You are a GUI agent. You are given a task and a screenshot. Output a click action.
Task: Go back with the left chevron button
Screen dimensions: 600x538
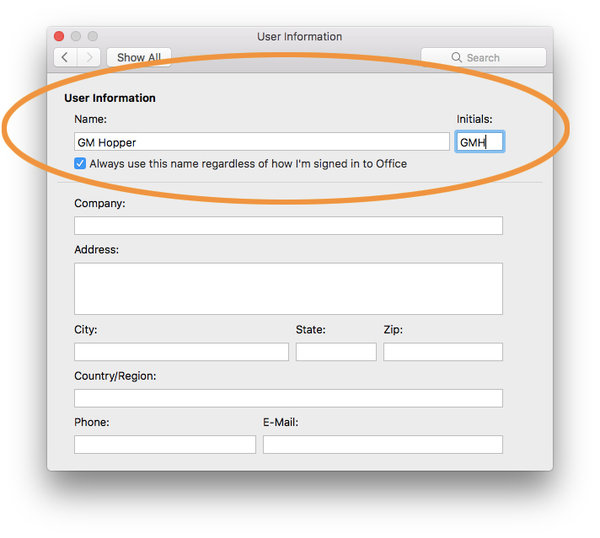click(65, 57)
